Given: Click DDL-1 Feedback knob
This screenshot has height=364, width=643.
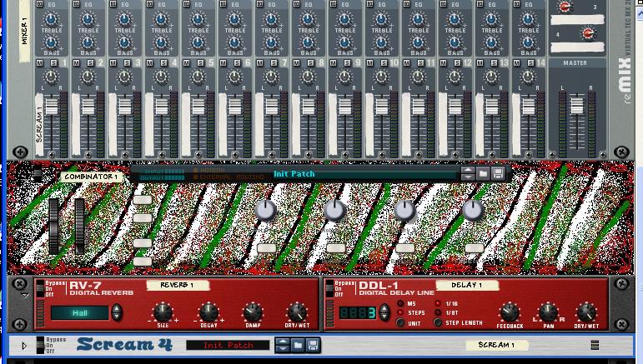Looking at the screenshot, I should (510, 313).
